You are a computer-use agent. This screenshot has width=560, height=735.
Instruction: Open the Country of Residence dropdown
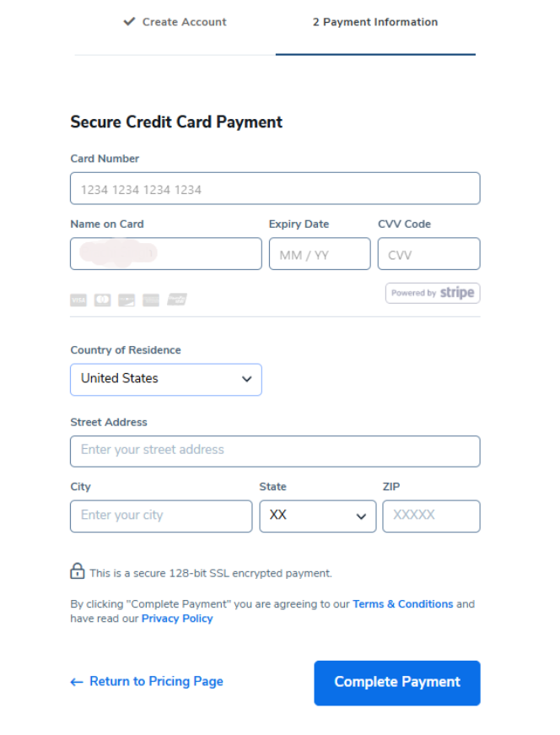pos(165,380)
